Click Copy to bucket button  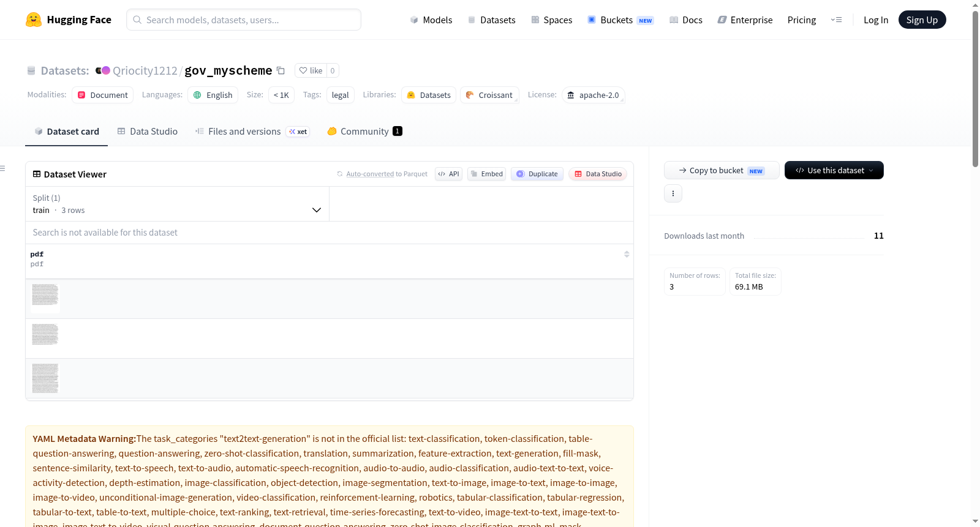[722, 170]
